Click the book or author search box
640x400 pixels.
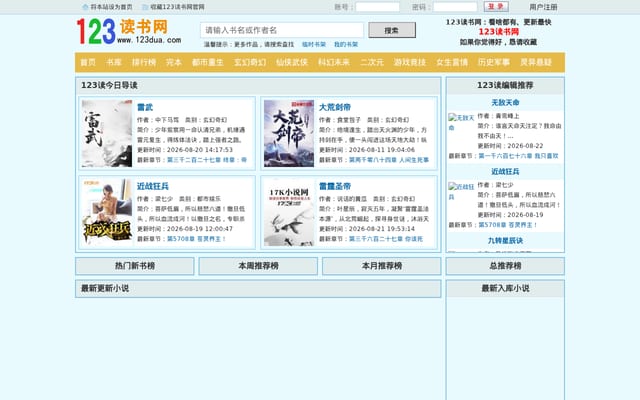[282, 30]
